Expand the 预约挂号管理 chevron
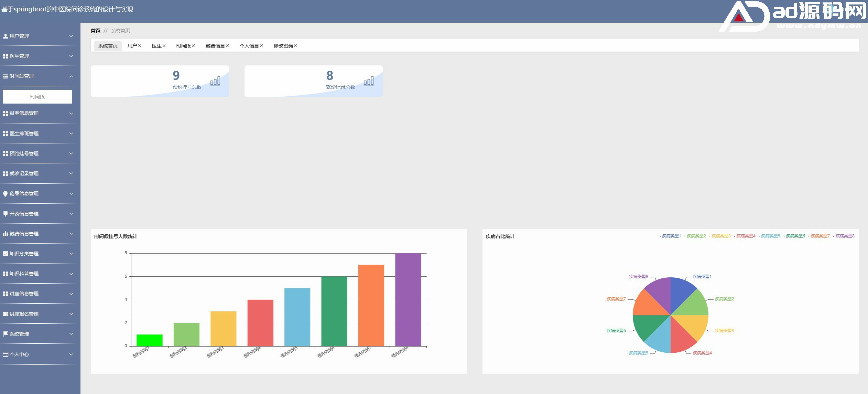The height and width of the screenshot is (394, 868). coord(71,153)
